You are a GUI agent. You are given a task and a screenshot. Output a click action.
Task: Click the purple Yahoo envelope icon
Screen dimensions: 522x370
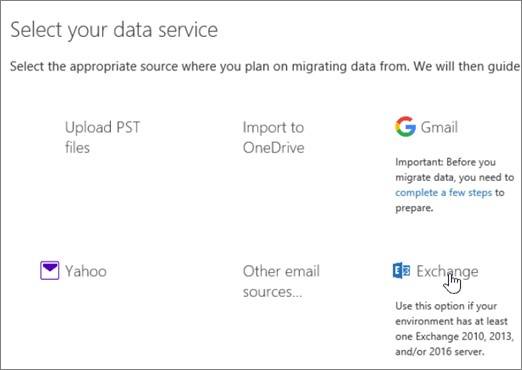tap(50, 270)
